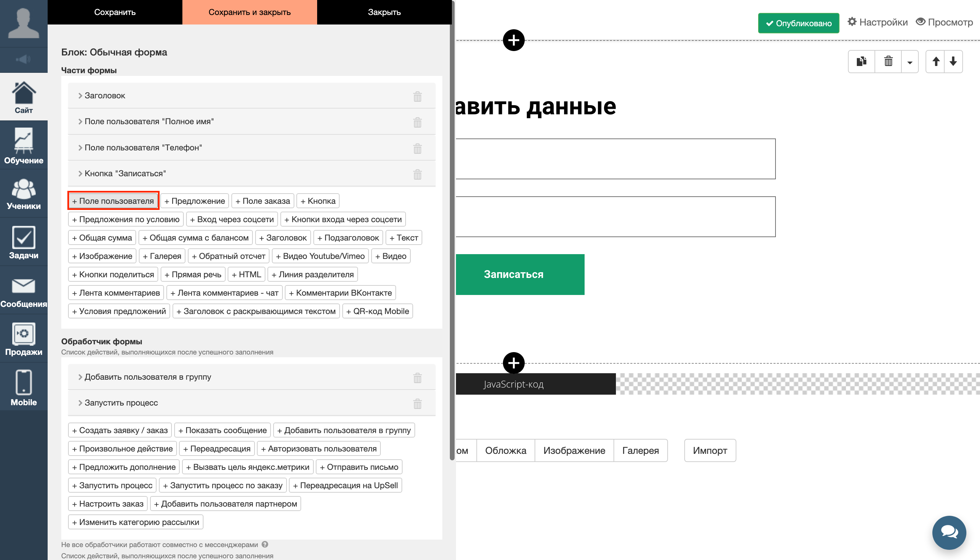980x560 pixels.
Task: Add a + Предложение part
Action: click(x=195, y=201)
